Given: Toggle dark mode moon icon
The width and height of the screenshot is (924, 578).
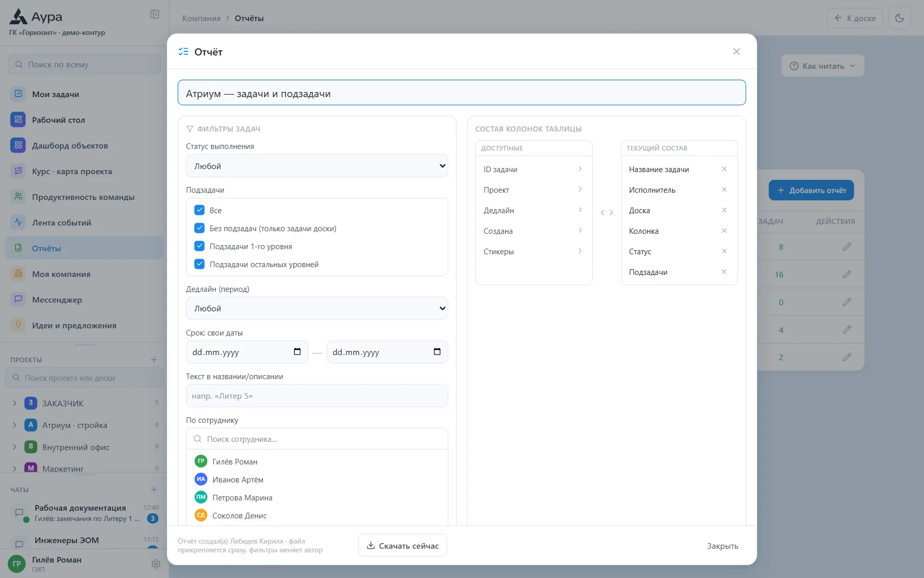Looking at the screenshot, I should click(899, 18).
